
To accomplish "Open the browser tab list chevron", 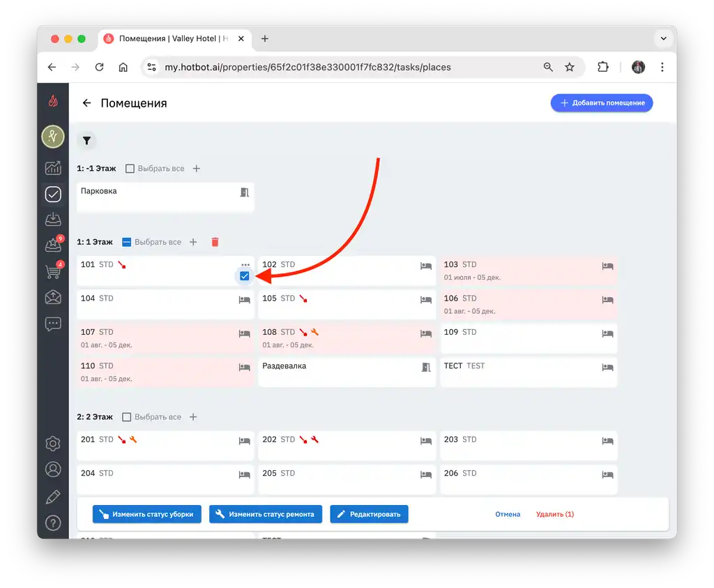I will click(664, 39).
